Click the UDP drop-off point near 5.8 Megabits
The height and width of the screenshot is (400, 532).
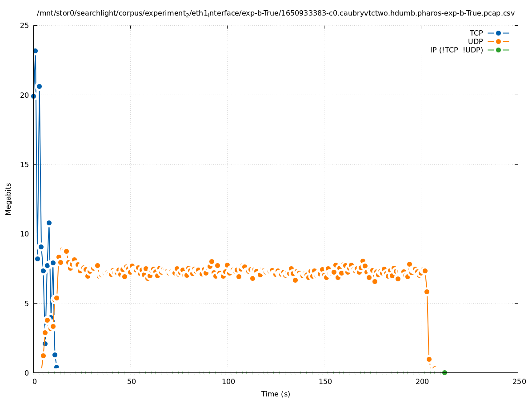coord(427,292)
